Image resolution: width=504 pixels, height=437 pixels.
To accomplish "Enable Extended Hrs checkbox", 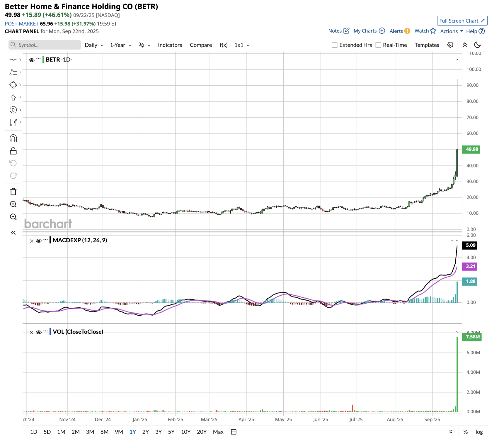I will coord(334,45).
